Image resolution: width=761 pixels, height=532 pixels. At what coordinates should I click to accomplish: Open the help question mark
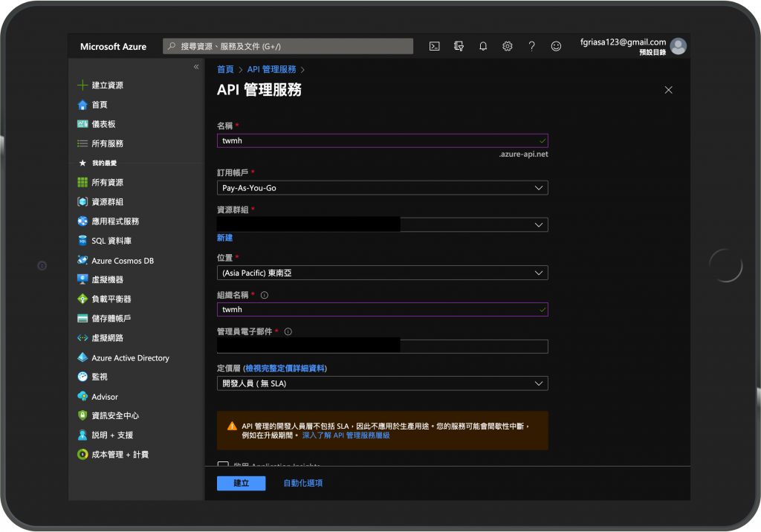tap(532, 46)
